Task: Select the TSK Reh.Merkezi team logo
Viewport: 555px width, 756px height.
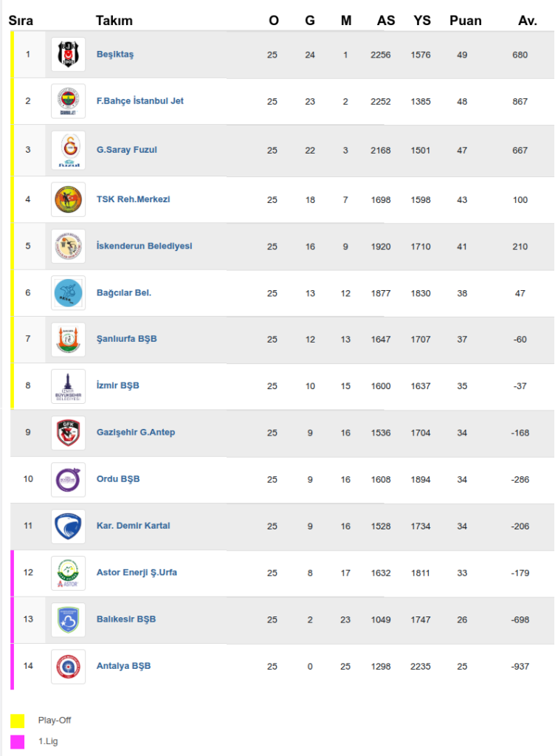Action: (68, 199)
